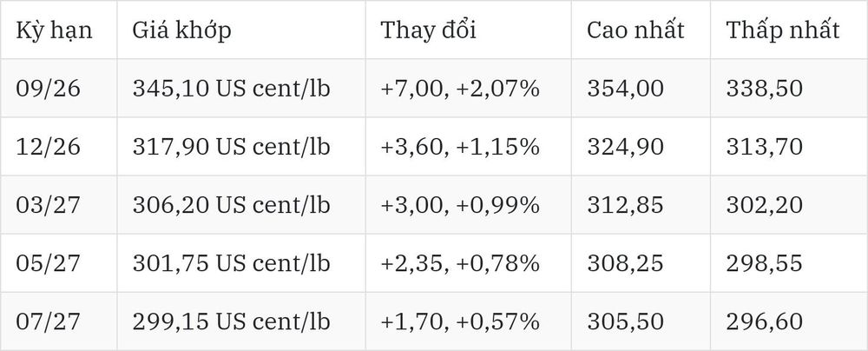Click the Cao nhất column header
Screen dimensions: 868x351
635,30
